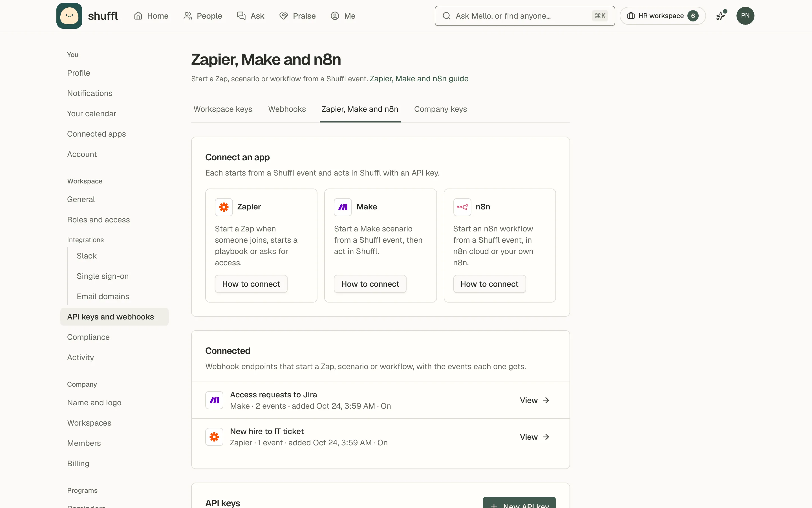
Task: Click the magnifier icon in the search box
Action: click(x=446, y=16)
